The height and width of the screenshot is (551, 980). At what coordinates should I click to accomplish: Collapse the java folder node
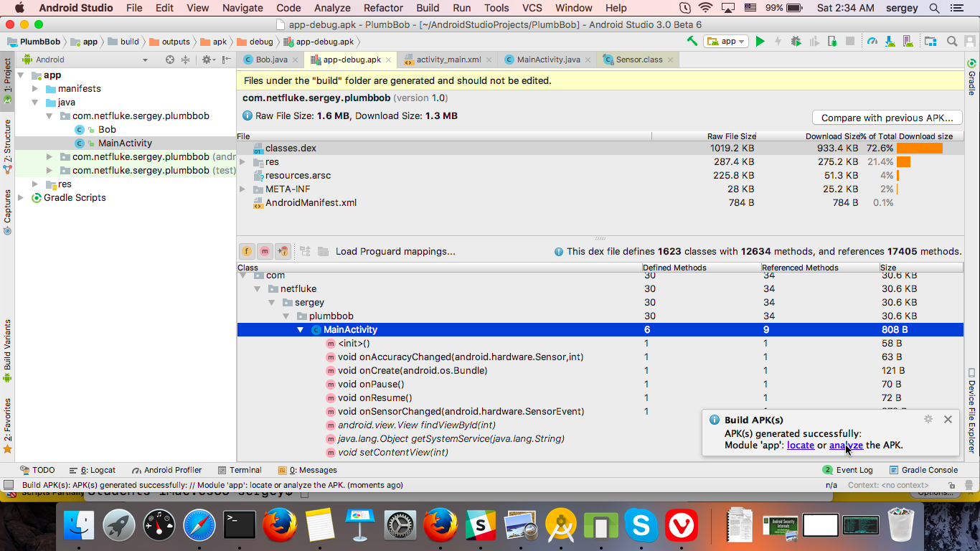tap(35, 102)
